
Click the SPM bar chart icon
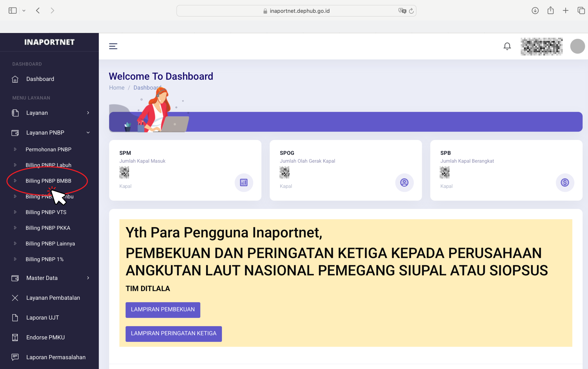[244, 183]
